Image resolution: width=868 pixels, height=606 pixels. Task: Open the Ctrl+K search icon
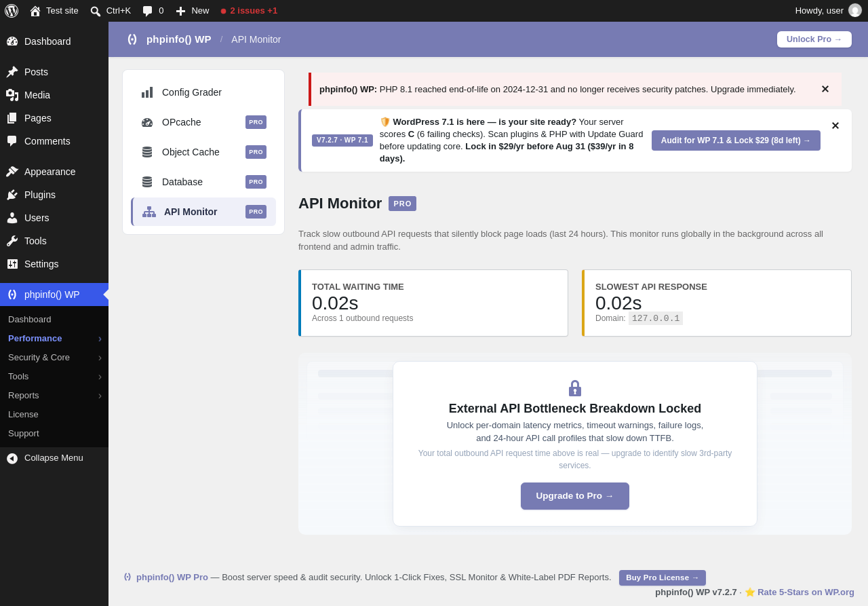(96, 11)
